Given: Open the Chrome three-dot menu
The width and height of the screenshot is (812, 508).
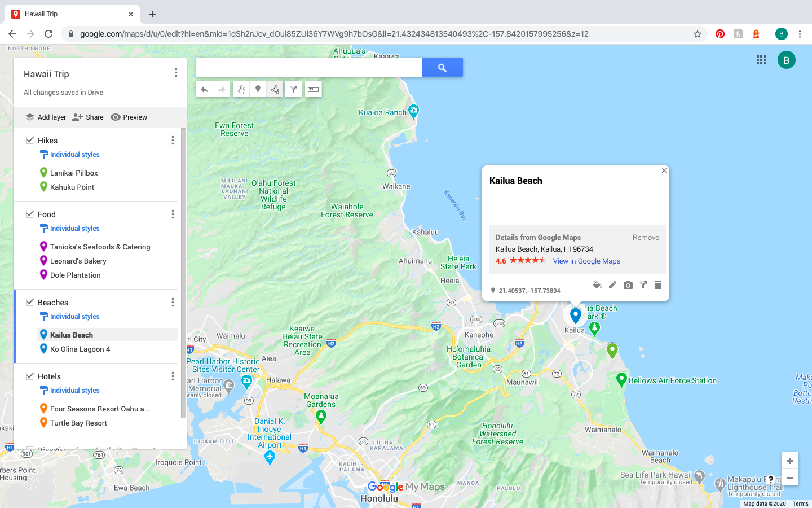Looking at the screenshot, I should [800, 34].
